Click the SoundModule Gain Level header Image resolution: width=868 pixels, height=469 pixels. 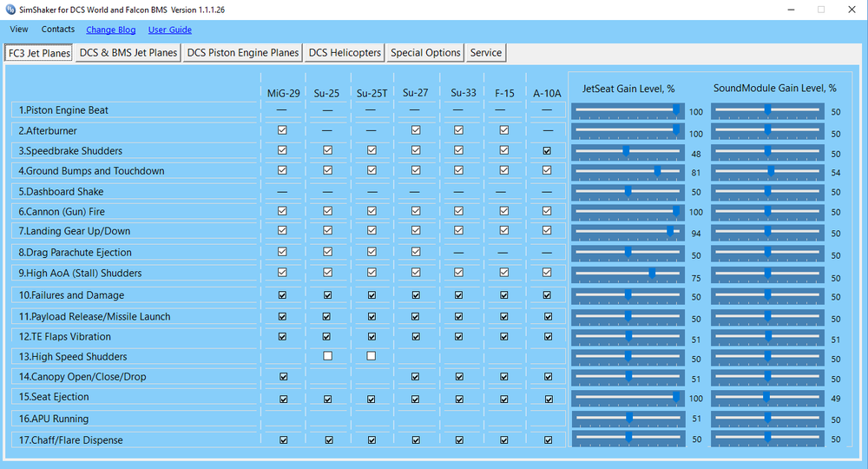coord(774,88)
